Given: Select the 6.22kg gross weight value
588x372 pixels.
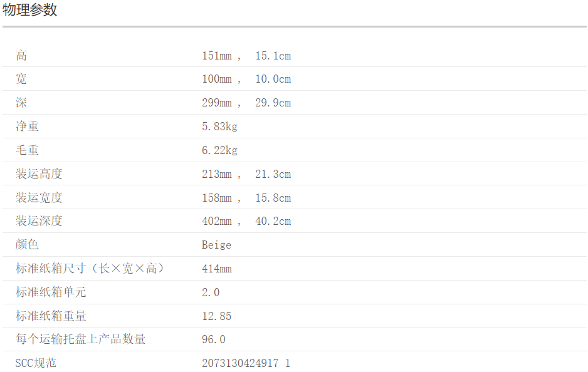Looking at the screenshot, I should point(219,150).
